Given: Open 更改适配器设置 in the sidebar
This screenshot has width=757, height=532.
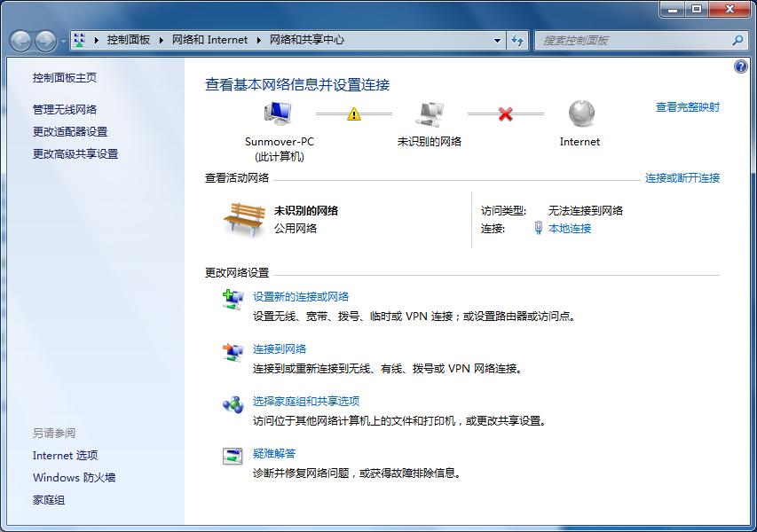Looking at the screenshot, I should pyautogui.click(x=70, y=132).
